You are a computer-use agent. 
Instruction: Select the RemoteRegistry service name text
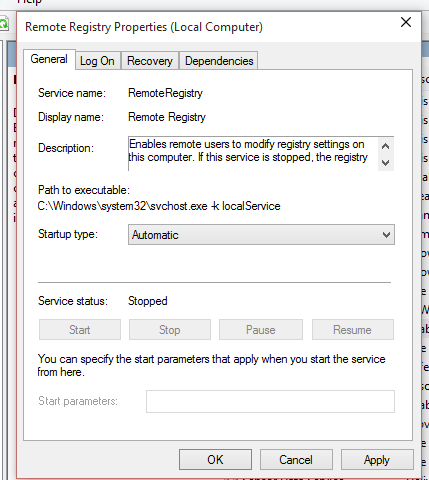point(165,93)
